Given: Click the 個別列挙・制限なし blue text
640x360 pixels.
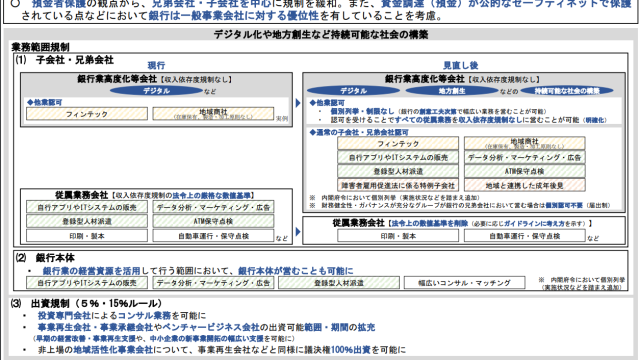Looking at the screenshot, I should tap(362, 111).
